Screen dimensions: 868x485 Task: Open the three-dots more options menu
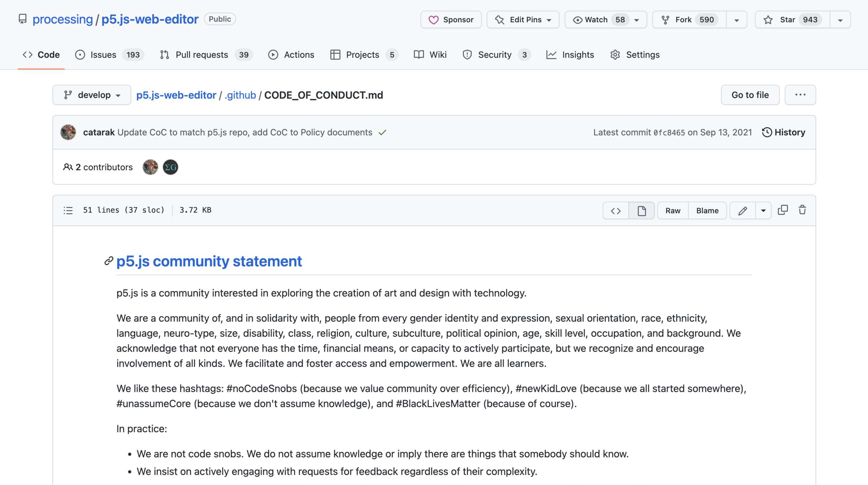point(800,95)
